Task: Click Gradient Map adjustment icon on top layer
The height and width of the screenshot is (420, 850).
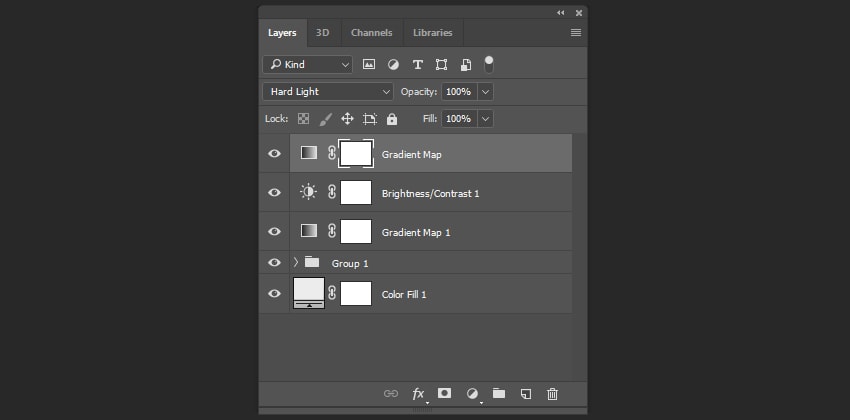Action: (x=309, y=153)
